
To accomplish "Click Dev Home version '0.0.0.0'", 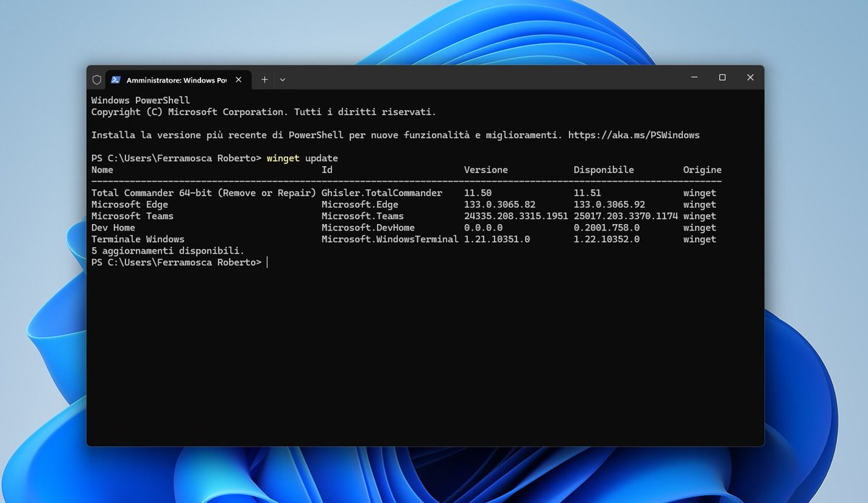I will pos(483,228).
